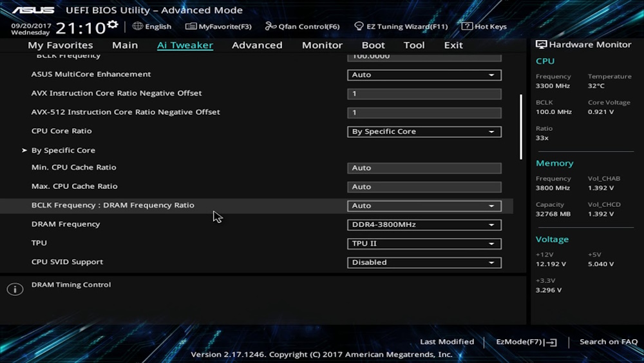
Task: Click Last Modified button
Action: point(447,342)
